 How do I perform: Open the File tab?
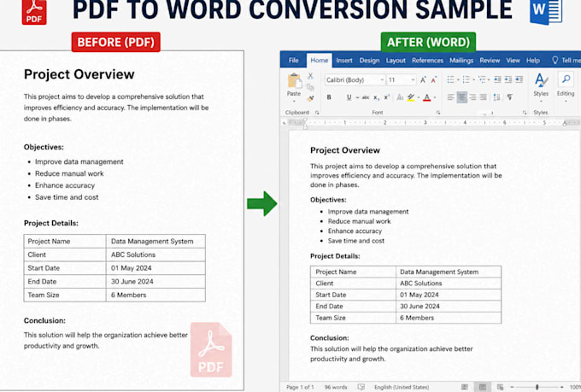[293, 60]
